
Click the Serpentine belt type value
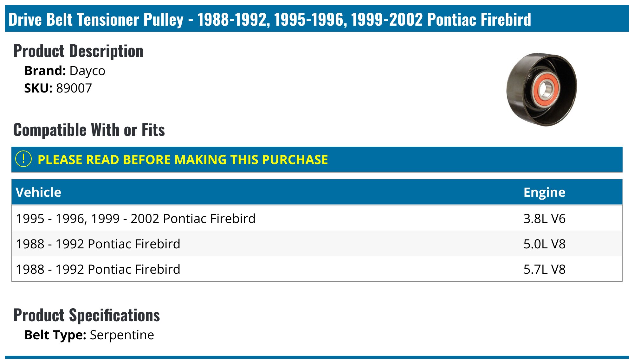click(122, 335)
